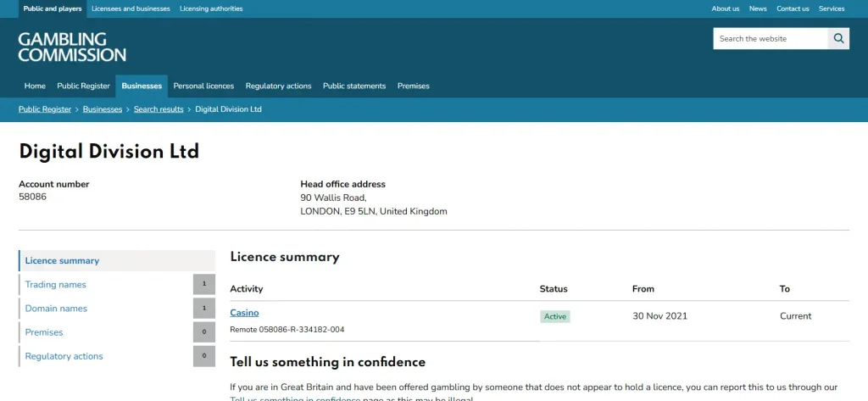Click the Digital Division Ltd heading
The height and width of the screenshot is (401, 868).
(109, 151)
